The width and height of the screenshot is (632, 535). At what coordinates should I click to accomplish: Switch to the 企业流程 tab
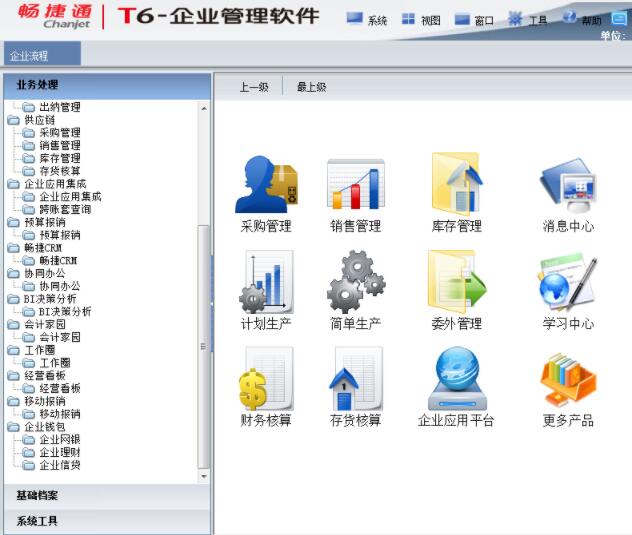coord(42,55)
